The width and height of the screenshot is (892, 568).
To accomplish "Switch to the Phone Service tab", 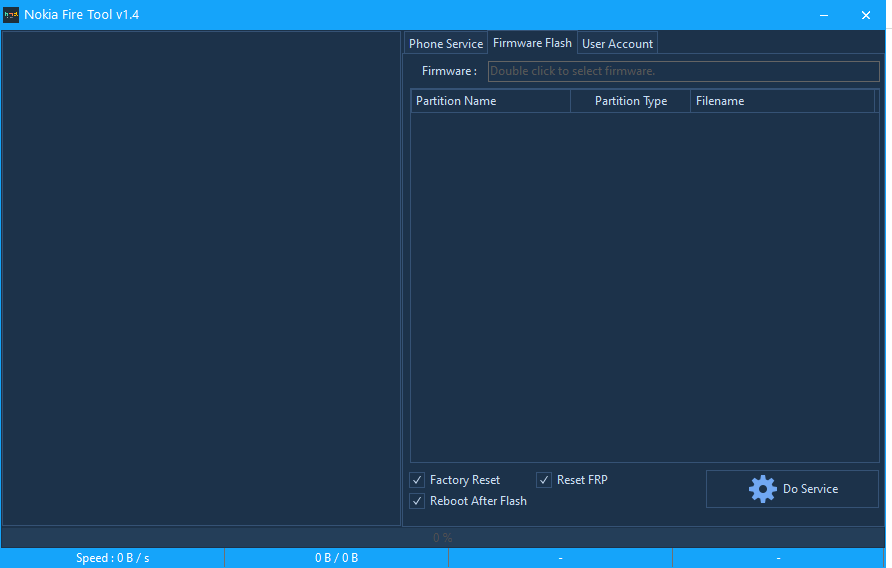I will 445,44.
